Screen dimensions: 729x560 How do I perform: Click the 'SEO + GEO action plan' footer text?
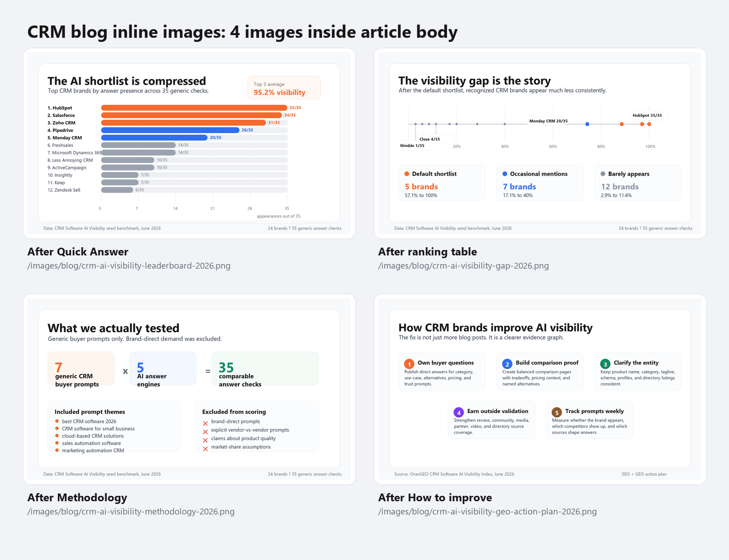644,474
